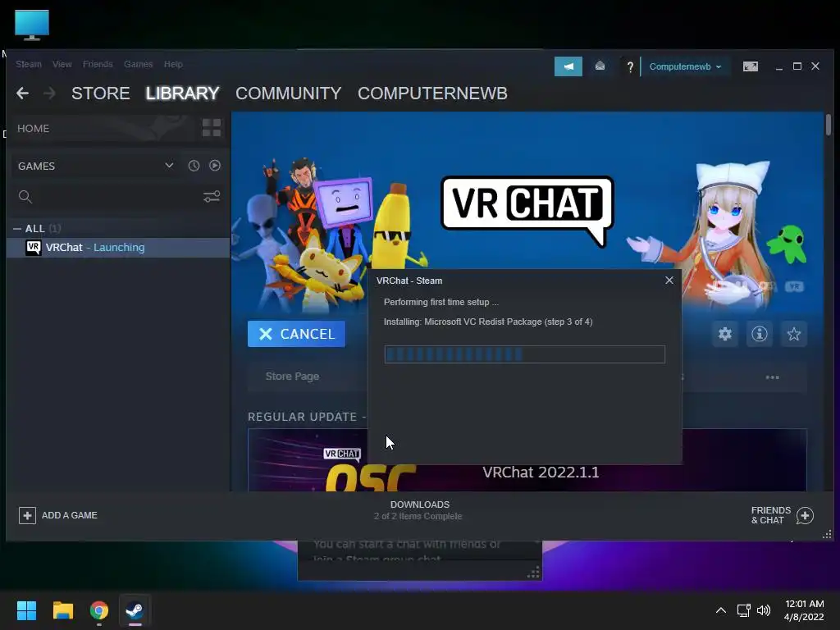This screenshot has width=840, height=630.
Task: Switch to the COMMUNITY tab
Action: click(288, 94)
